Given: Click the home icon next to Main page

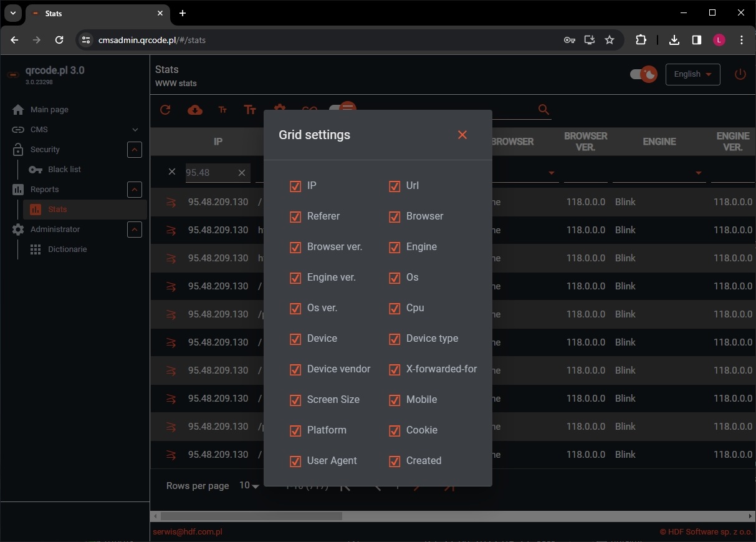Looking at the screenshot, I should coord(19,109).
